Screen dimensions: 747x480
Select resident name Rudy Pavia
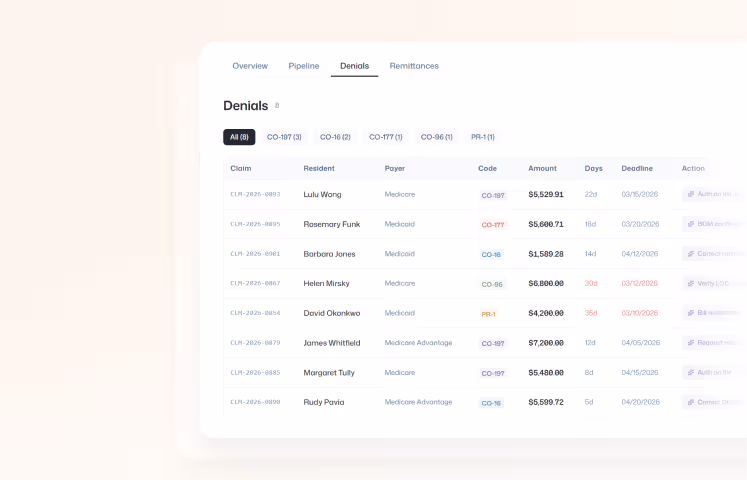pos(323,402)
